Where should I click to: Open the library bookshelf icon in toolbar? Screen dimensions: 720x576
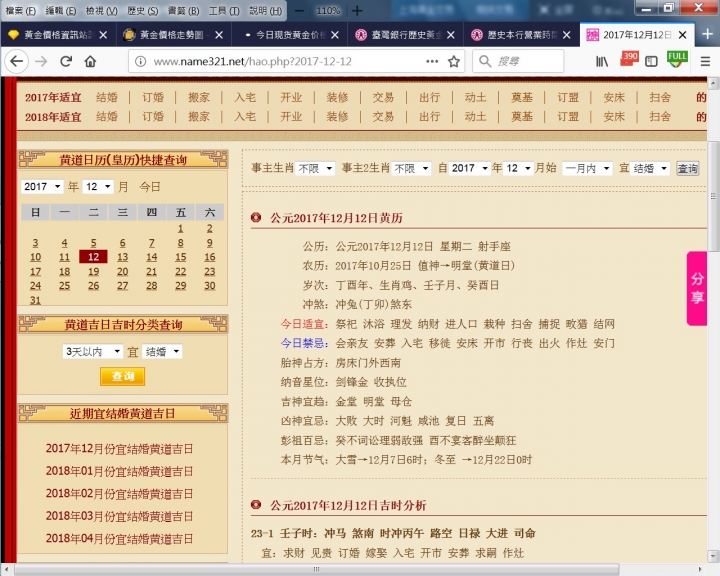[x=602, y=61]
